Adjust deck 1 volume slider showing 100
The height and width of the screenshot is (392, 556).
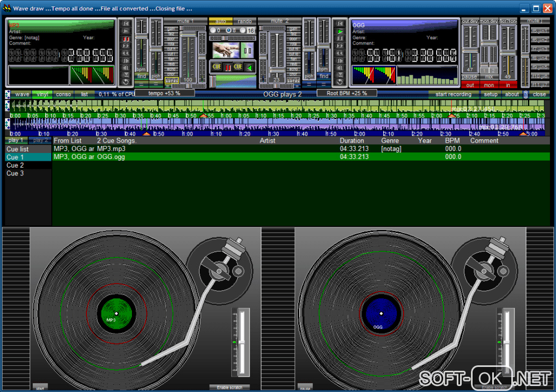[188, 57]
